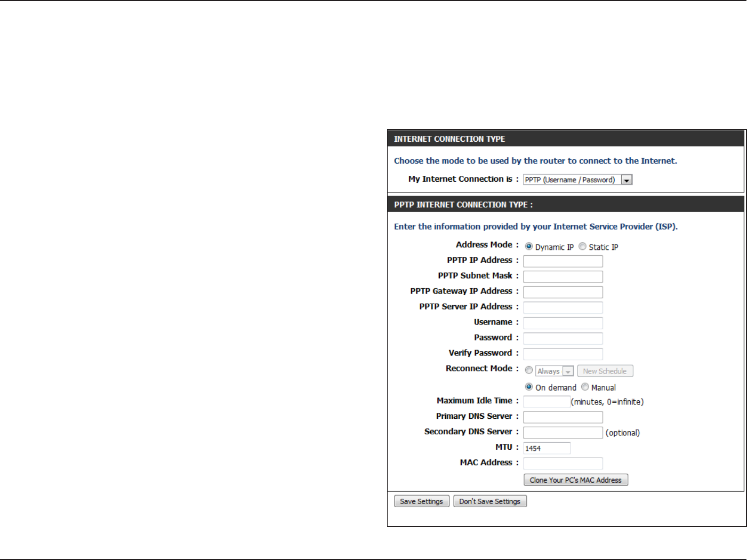Choose Manual reconnect mode
This screenshot has width=747, height=560.
(585, 387)
